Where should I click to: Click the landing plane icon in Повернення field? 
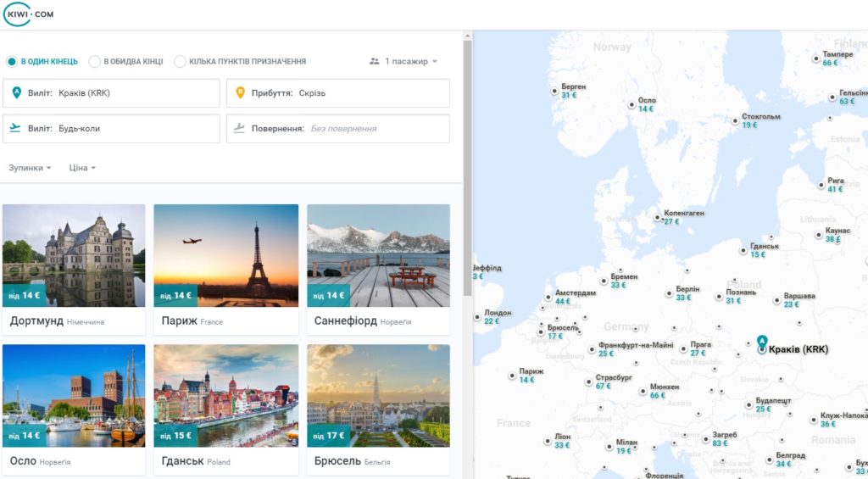click(238, 128)
